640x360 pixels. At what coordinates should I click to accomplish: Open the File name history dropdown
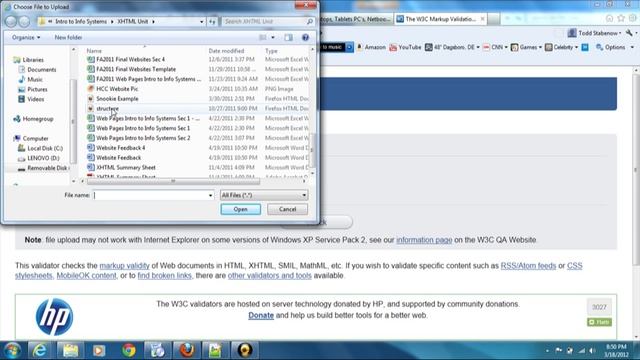pos(210,196)
